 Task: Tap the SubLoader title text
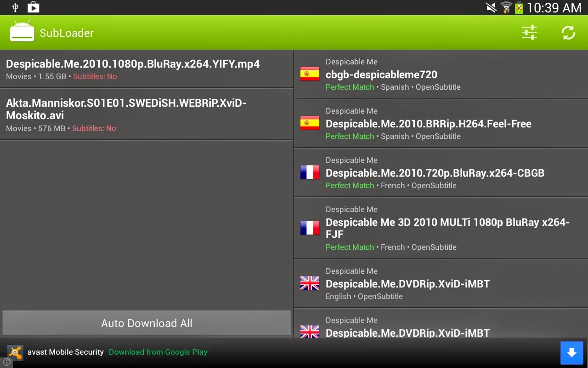(67, 33)
